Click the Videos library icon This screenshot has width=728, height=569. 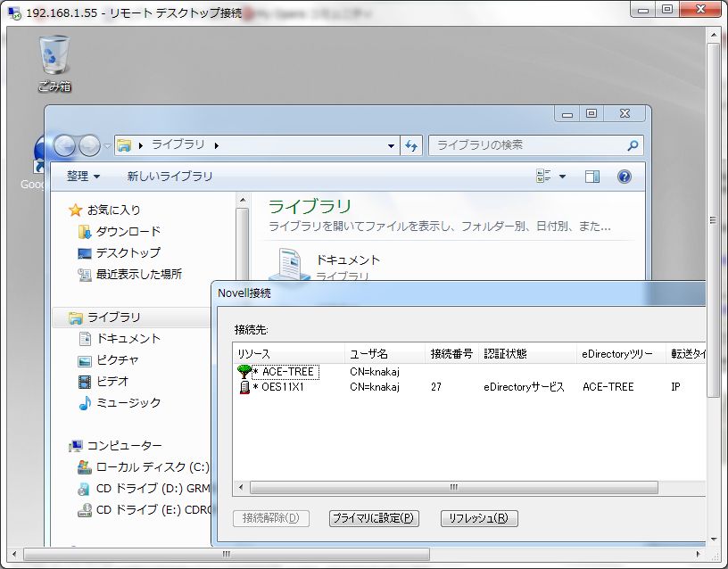(x=85, y=382)
